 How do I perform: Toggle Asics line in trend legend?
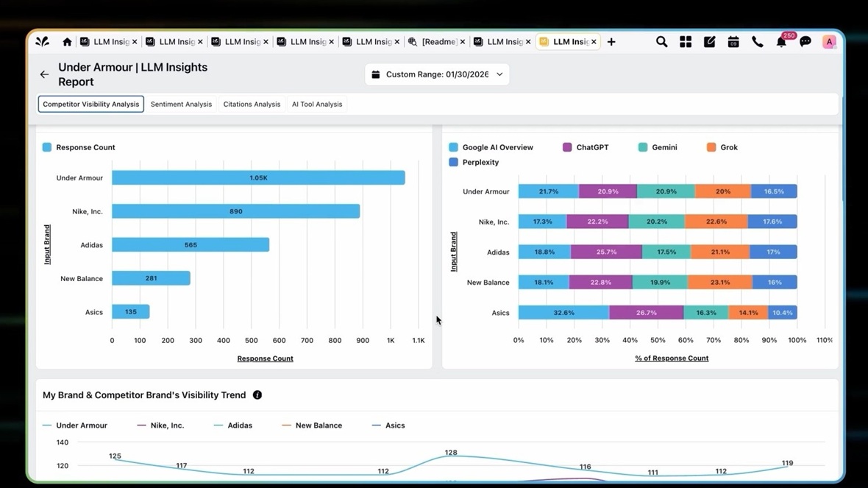click(388, 425)
